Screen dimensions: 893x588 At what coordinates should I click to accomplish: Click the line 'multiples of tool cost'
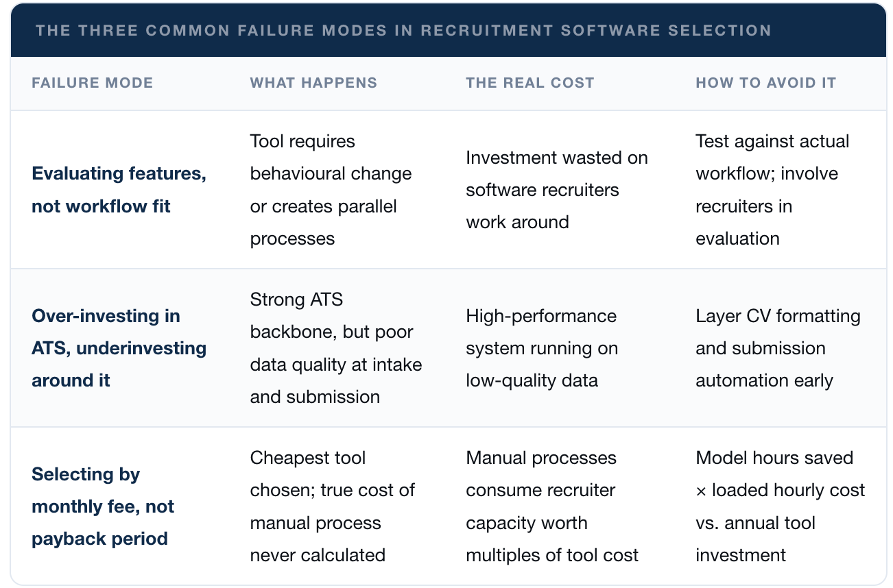(x=551, y=555)
